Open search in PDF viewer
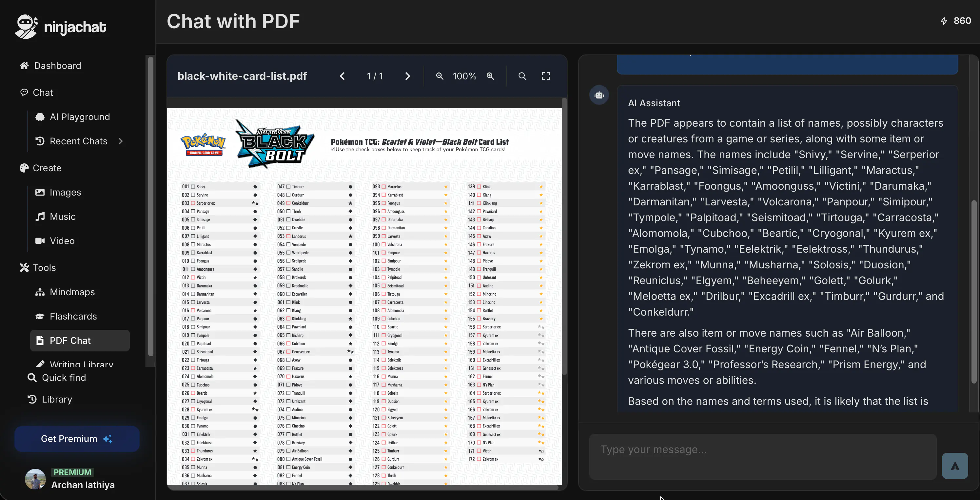 [522, 76]
